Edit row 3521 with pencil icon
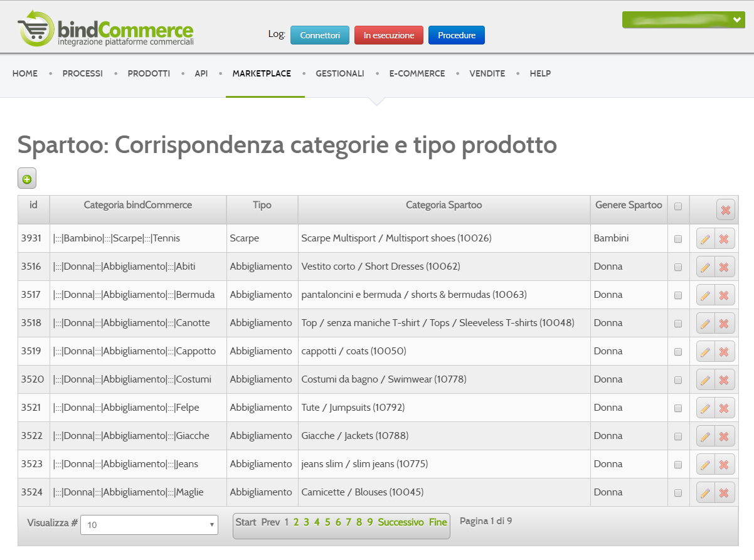This screenshot has height=560, width=754. (705, 408)
